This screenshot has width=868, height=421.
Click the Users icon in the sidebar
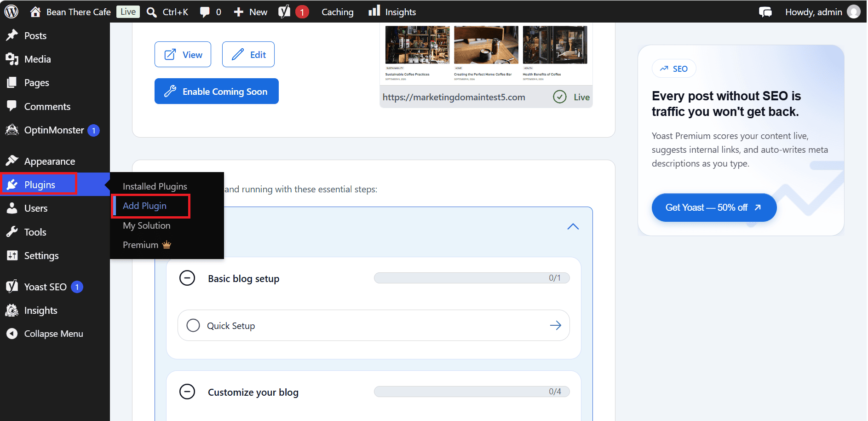click(x=12, y=208)
